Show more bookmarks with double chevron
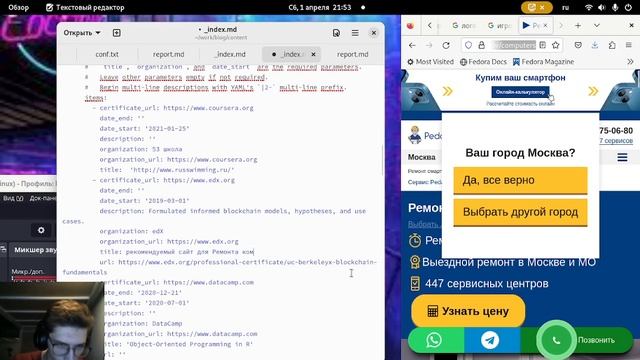This screenshot has height=360, width=640. click(630, 62)
